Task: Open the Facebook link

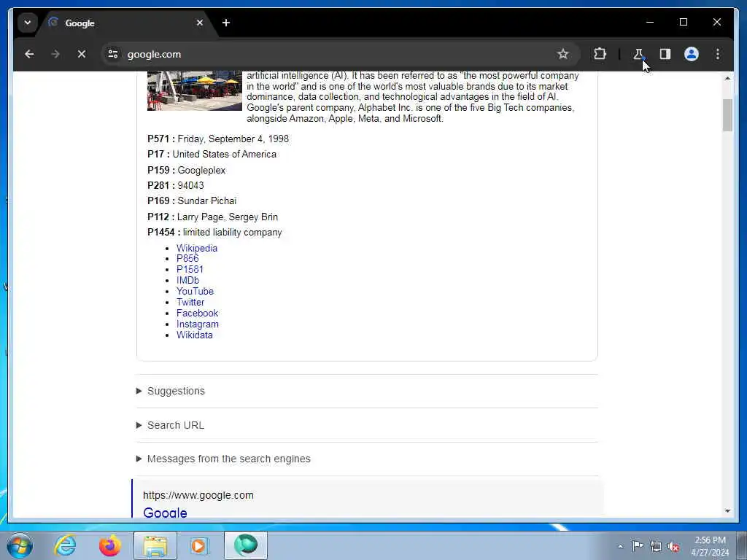Action: pos(197,314)
